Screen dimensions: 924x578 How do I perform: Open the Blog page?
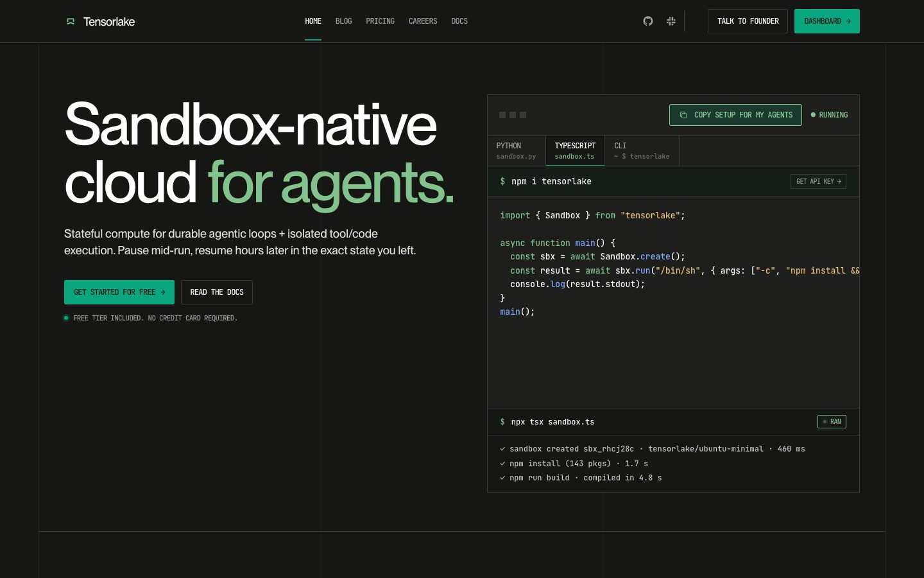pyautogui.click(x=344, y=21)
